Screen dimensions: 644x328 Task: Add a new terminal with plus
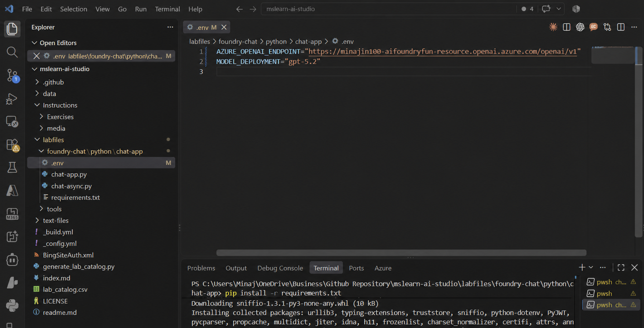[582, 268]
